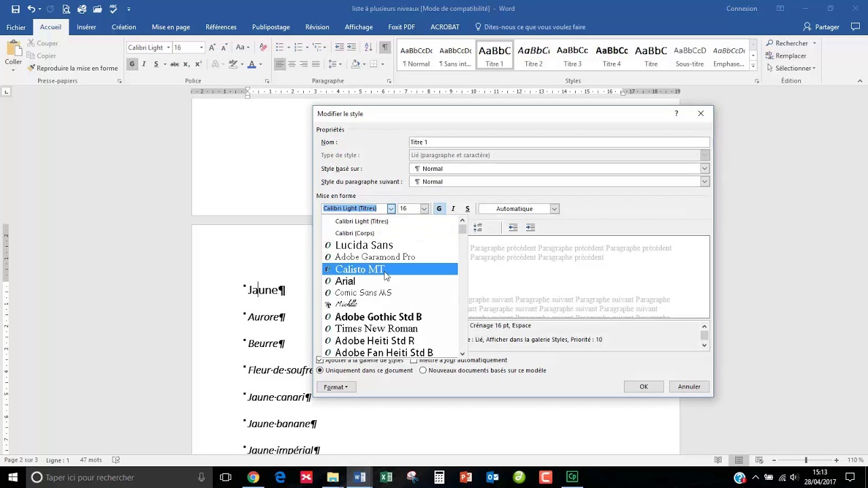
Task: Toggle paragraph marks (¶) display
Action: (385, 47)
